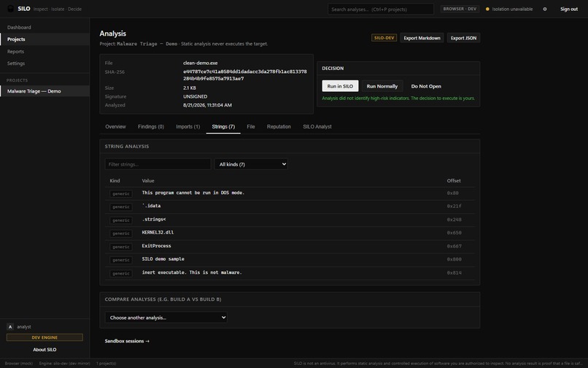Click offset value 0x650
Image resolution: width=588 pixels, height=368 pixels.
coord(454,233)
